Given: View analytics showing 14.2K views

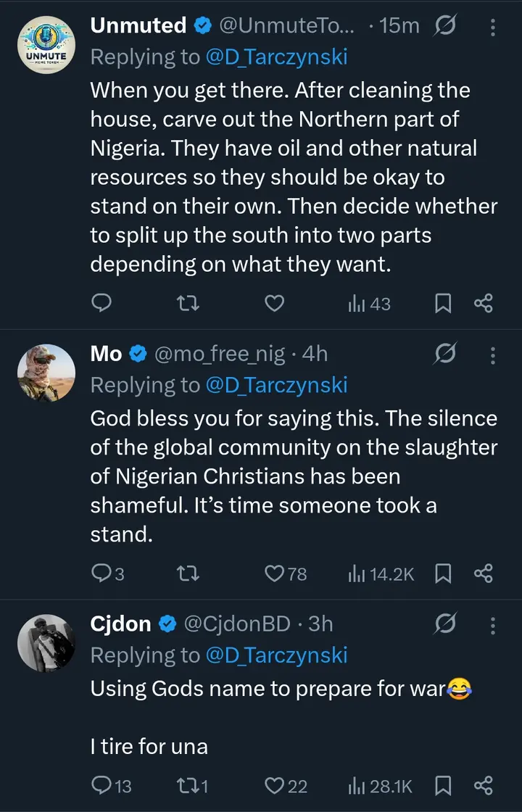Looking at the screenshot, I should (381, 573).
